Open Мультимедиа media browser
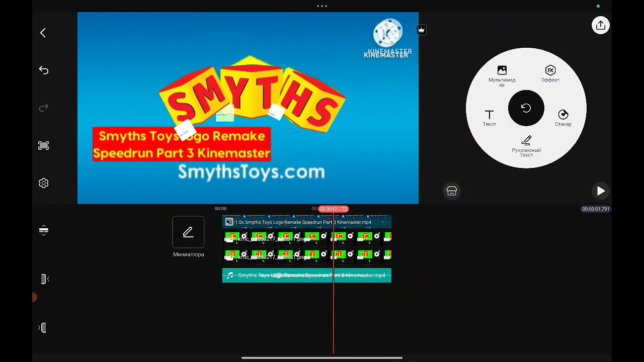 coord(502,75)
